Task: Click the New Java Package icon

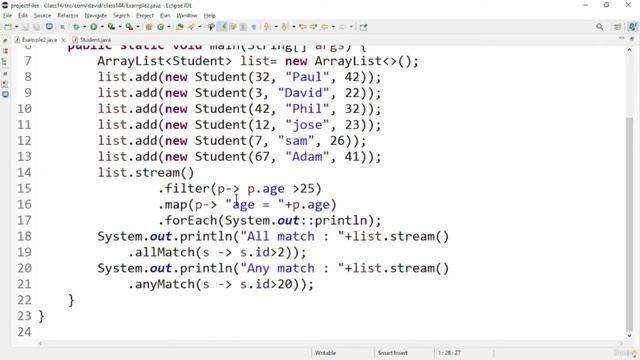Action: [149, 27]
